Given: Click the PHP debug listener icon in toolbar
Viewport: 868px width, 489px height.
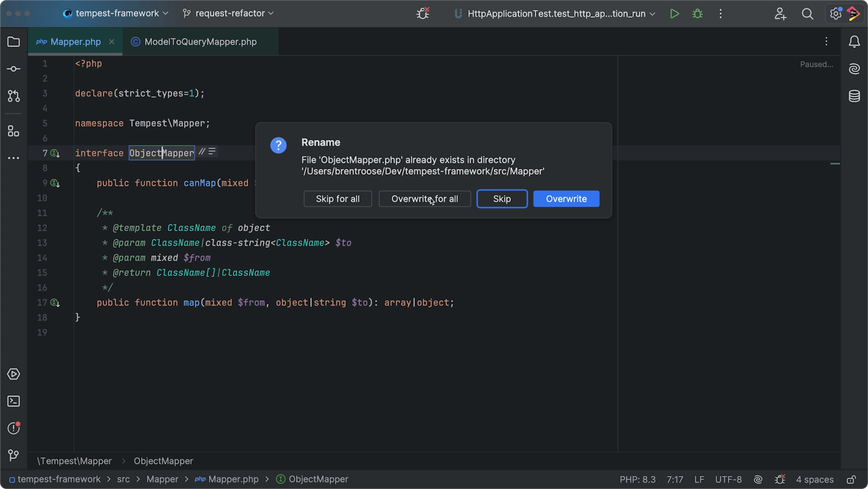Looking at the screenshot, I should point(423,13).
